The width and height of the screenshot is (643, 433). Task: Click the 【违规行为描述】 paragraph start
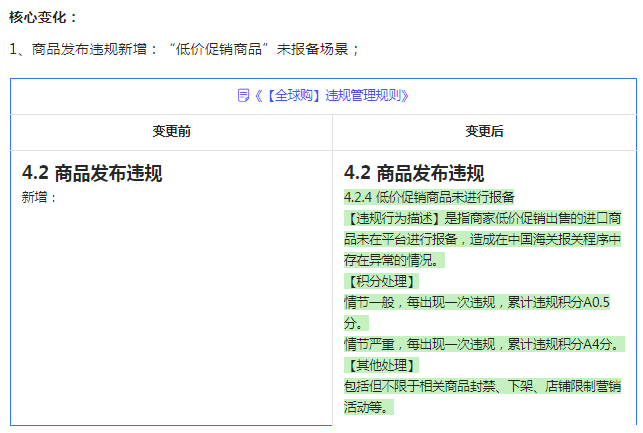[x=391, y=218]
